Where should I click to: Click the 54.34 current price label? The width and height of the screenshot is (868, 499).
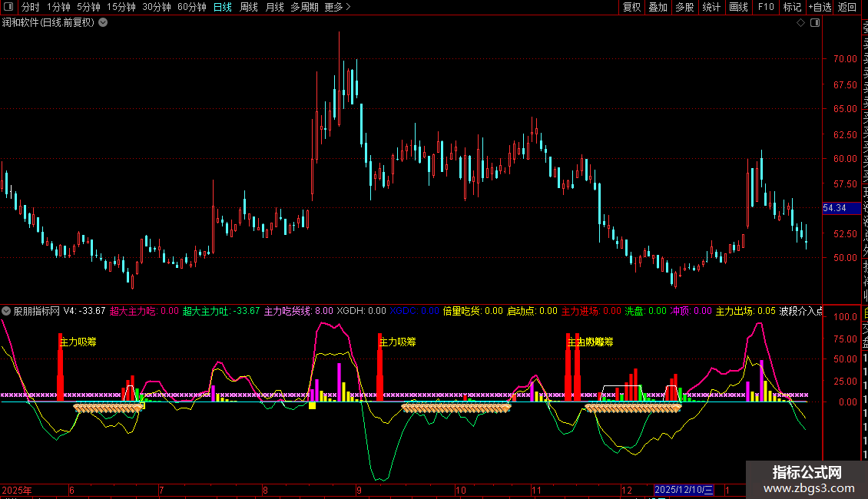[x=834, y=208]
